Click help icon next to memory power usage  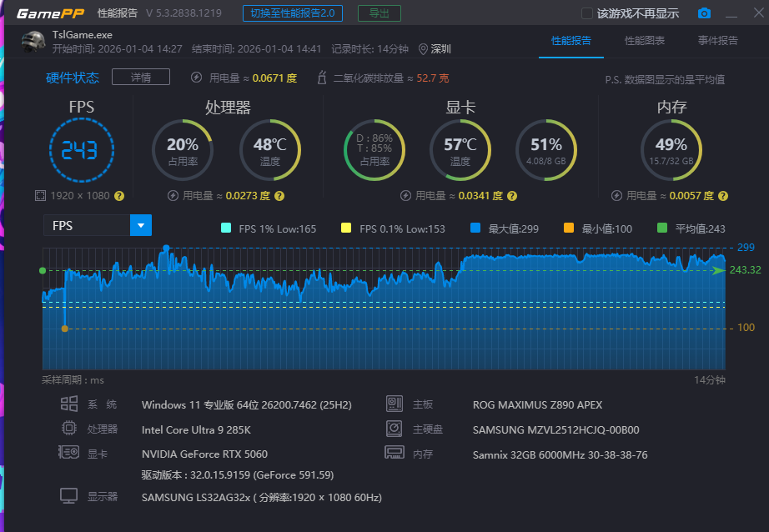tap(723, 196)
